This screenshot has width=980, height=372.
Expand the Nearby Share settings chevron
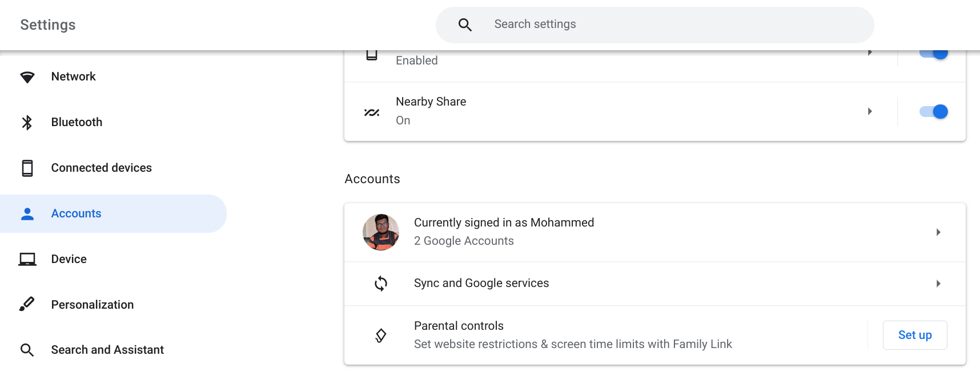(870, 111)
